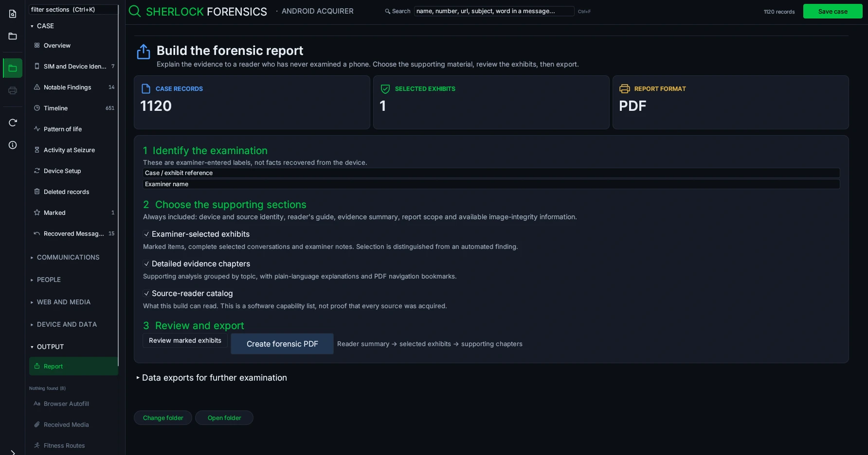Click Change folder button
868x455 pixels.
(x=163, y=418)
